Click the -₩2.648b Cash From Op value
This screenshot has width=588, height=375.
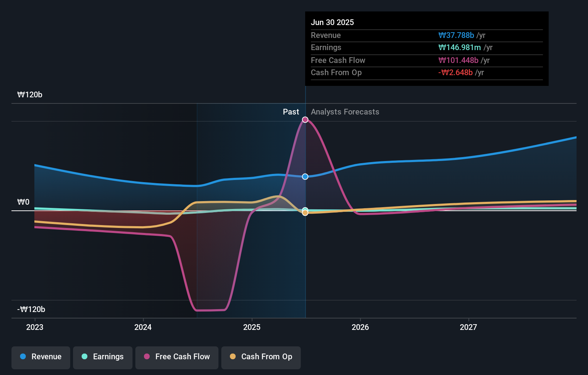click(x=455, y=72)
